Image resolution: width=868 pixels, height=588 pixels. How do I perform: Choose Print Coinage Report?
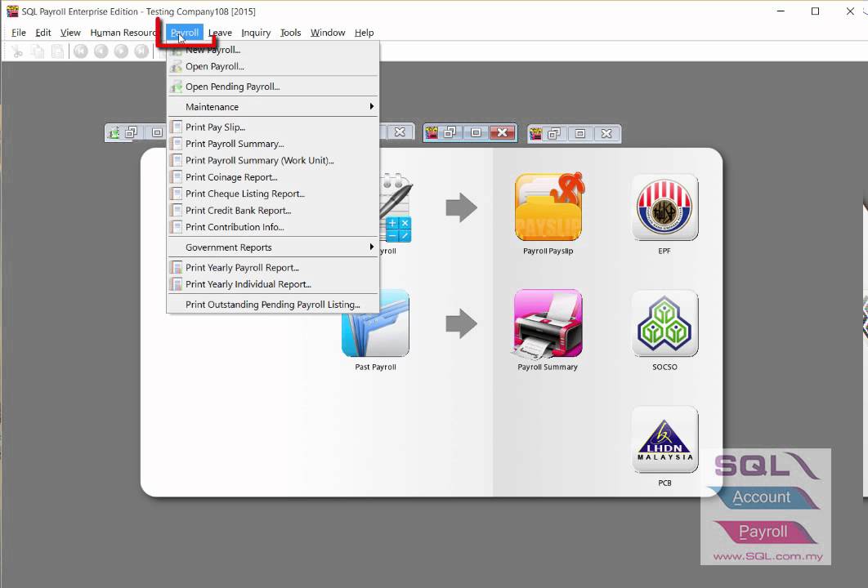pos(273,177)
